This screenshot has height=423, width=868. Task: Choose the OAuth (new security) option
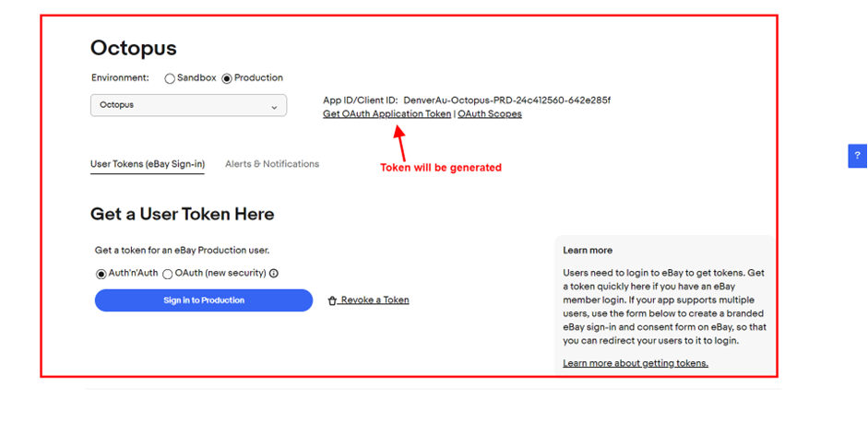pos(168,275)
